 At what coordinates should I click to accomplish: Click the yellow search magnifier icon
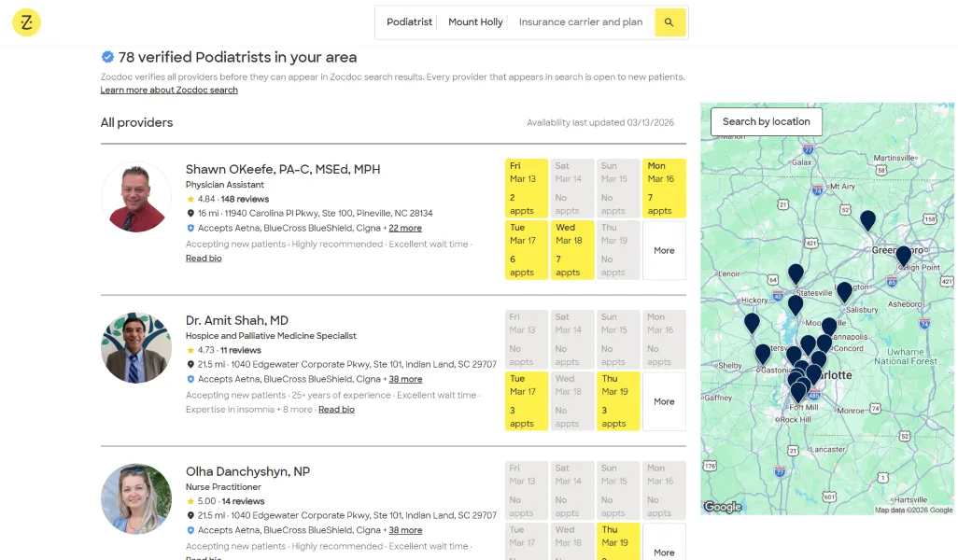670,22
